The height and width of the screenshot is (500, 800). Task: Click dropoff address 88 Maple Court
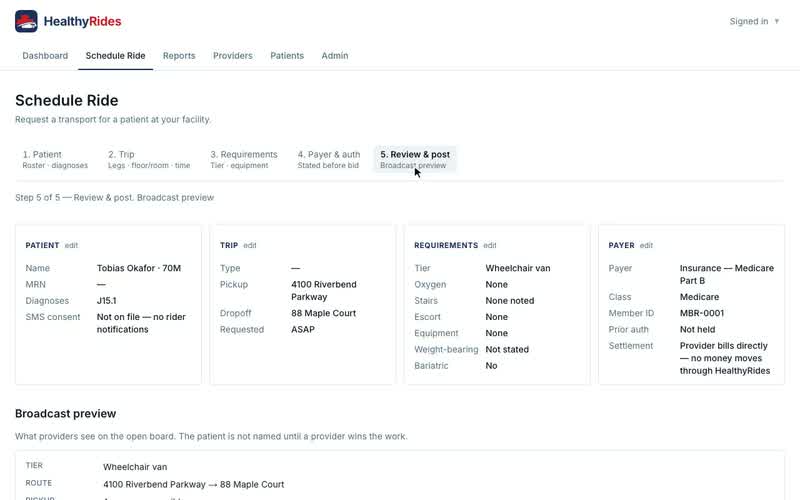click(323, 313)
